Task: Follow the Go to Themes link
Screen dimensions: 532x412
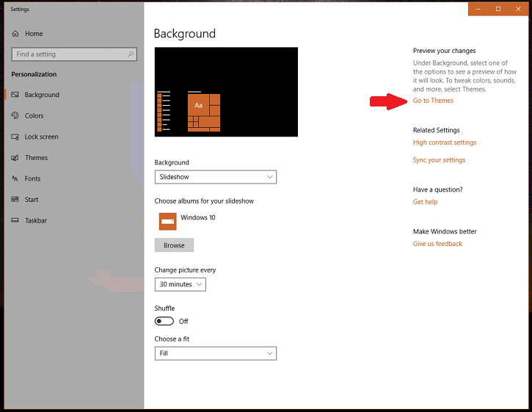Action: [x=433, y=101]
